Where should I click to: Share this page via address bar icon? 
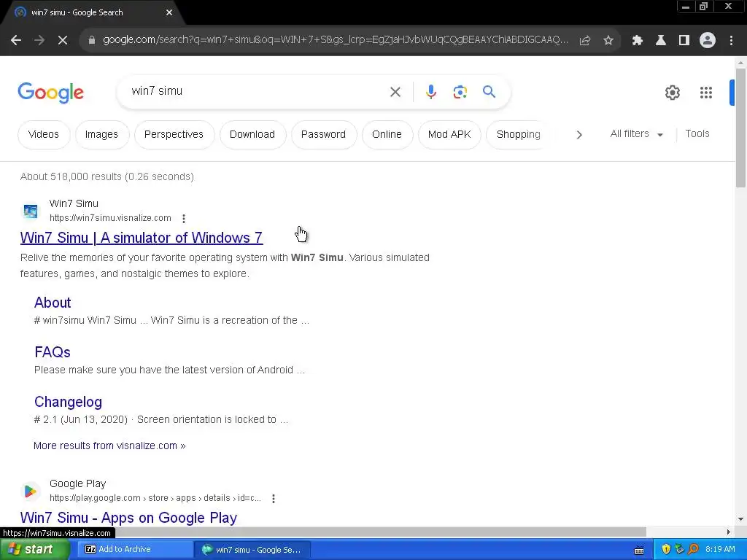pyautogui.click(x=585, y=41)
